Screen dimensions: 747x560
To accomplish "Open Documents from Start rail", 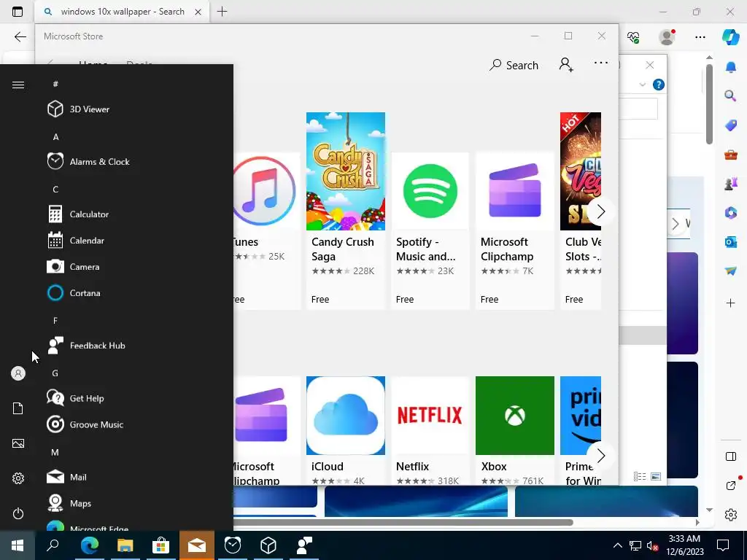I will point(18,408).
